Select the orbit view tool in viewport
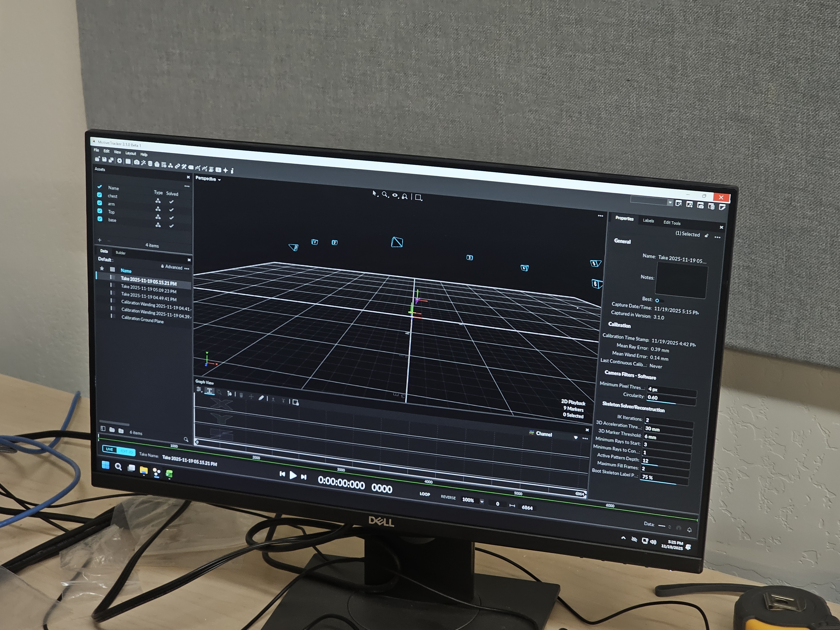 coord(395,196)
